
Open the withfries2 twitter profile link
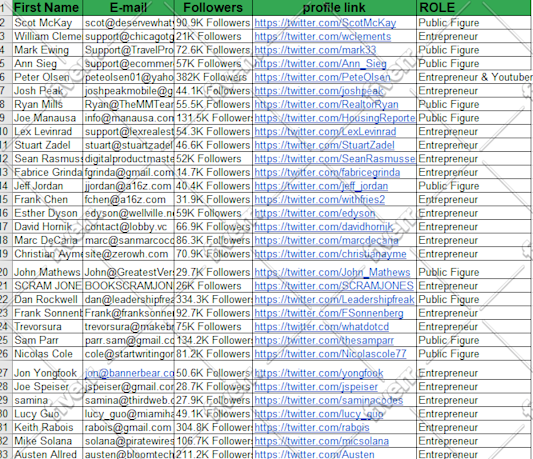coord(320,200)
